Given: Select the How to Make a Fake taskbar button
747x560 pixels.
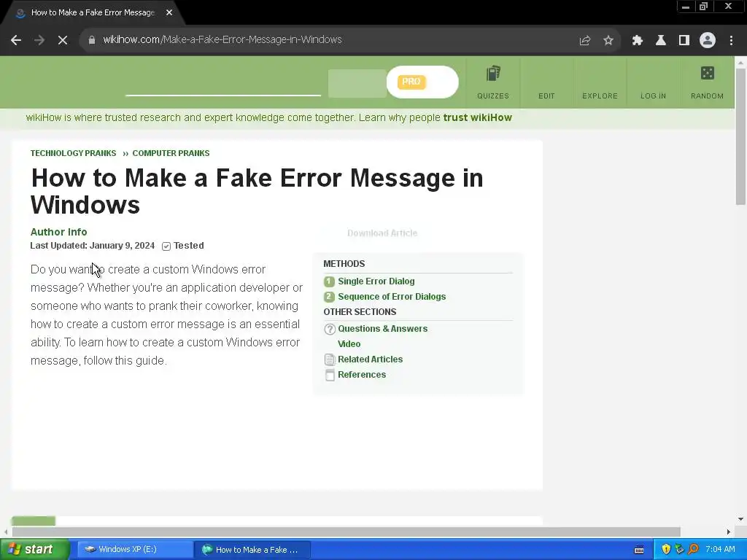Looking at the screenshot, I should 252,550.
